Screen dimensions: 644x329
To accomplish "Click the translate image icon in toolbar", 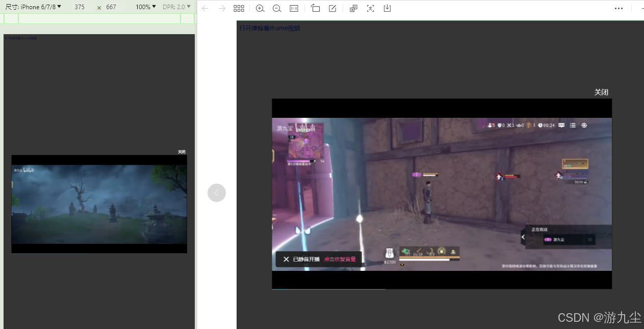I will 354,8.
